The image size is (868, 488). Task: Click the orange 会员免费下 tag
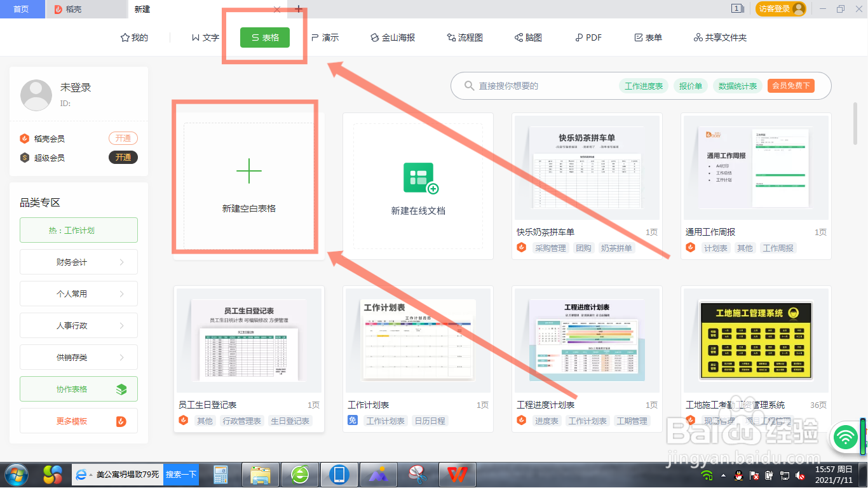coord(791,86)
